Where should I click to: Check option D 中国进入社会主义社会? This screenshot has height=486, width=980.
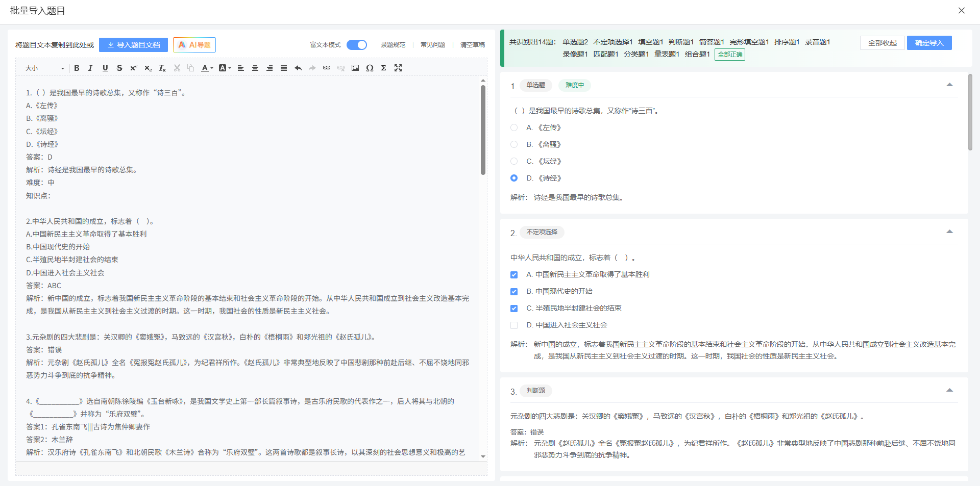pos(514,325)
